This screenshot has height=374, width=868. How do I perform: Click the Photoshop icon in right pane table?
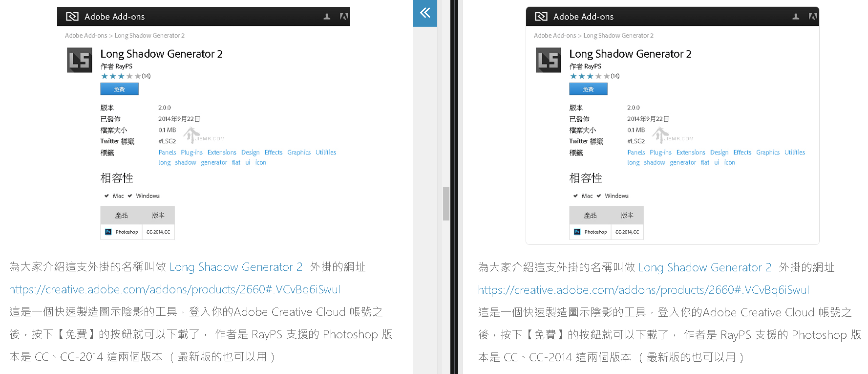[577, 232]
